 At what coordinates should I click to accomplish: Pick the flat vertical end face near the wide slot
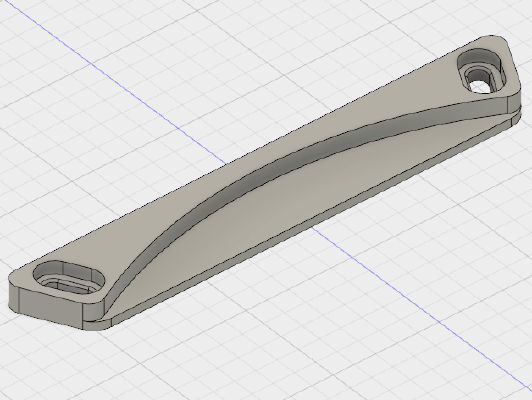(51, 308)
